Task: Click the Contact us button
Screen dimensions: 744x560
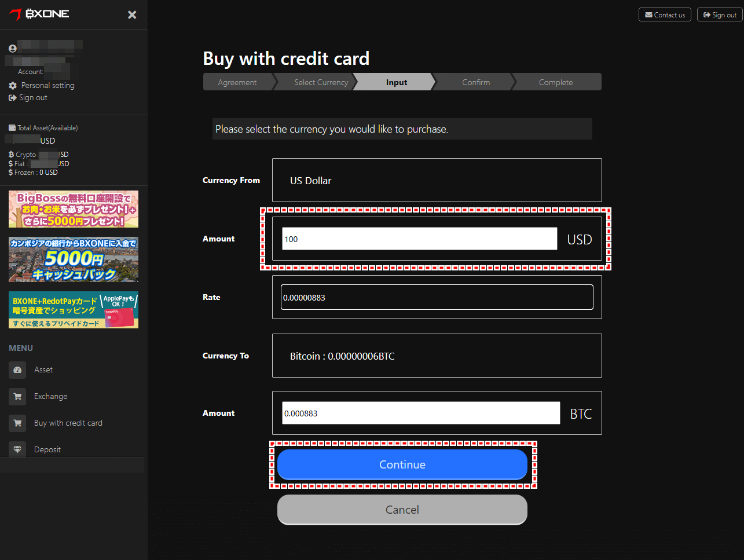Action: click(665, 14)
